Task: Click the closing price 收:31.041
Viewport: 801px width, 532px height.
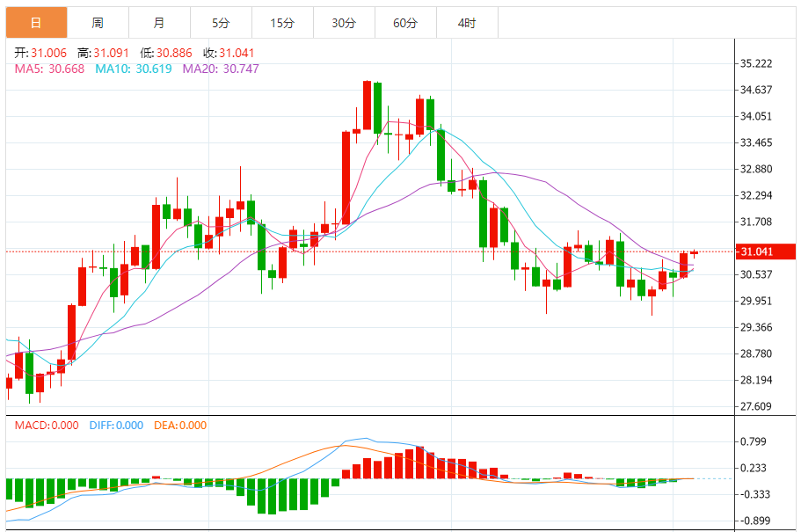Action: click(229, 53)
